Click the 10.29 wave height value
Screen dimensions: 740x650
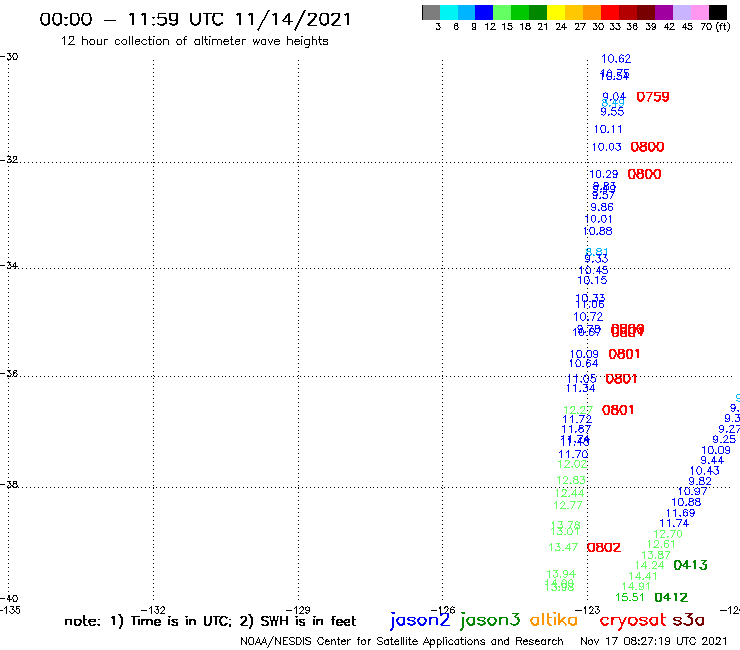coord(604,174)
